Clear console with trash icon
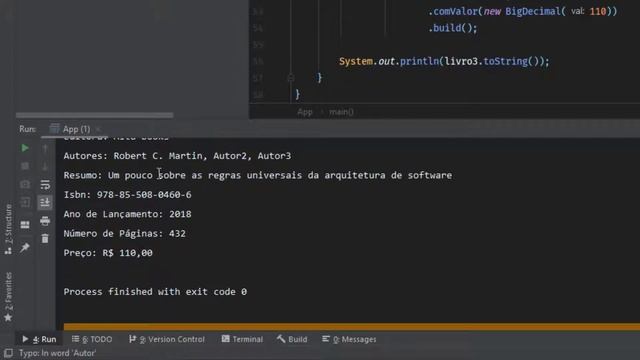Image resolution: width=640 pixels, height=360 pixels. coord(45,239)
